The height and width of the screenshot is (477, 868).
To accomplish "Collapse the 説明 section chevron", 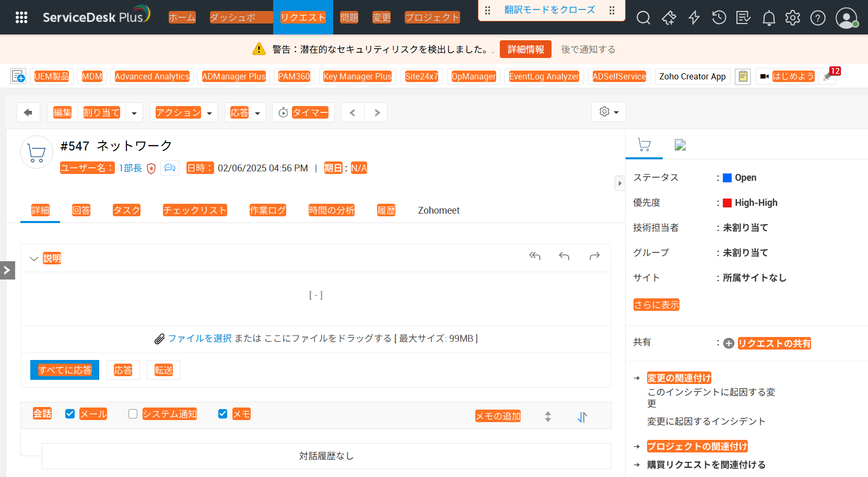I will (x=34, y=259).
